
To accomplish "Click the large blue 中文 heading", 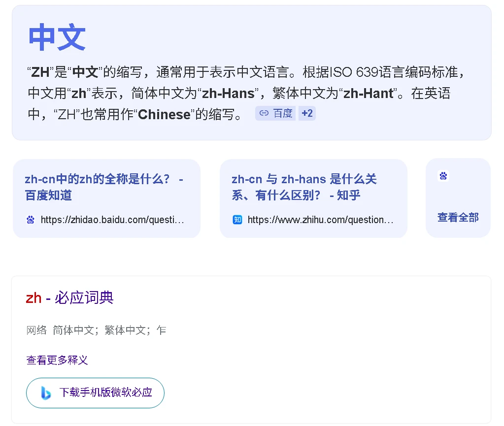I will [57, 38].
